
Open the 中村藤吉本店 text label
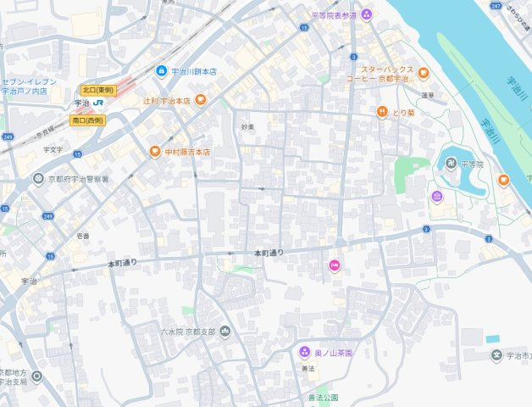(187, 152)
